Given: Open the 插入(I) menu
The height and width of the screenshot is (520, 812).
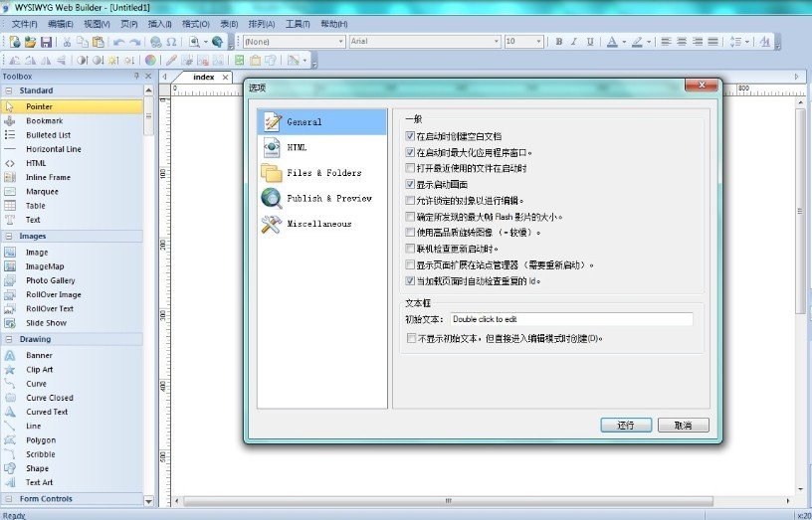Looking at the screenshot, I should [159, 24].
